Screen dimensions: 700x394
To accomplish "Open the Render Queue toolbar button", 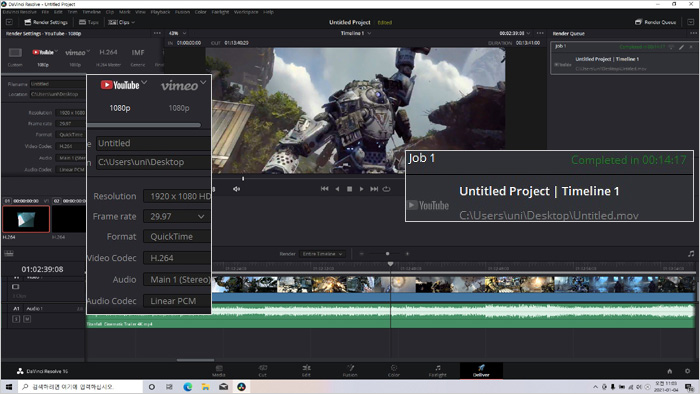I will coord(655,22).
